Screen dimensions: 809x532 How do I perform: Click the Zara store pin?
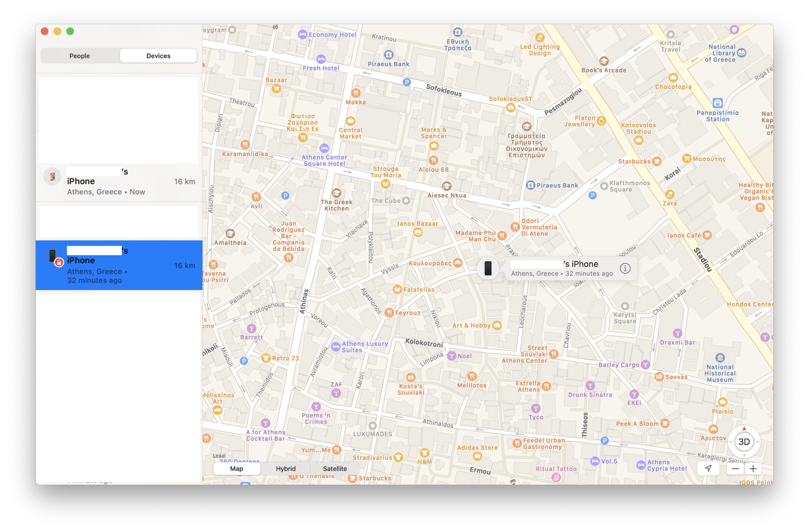(x=670, y=194)
